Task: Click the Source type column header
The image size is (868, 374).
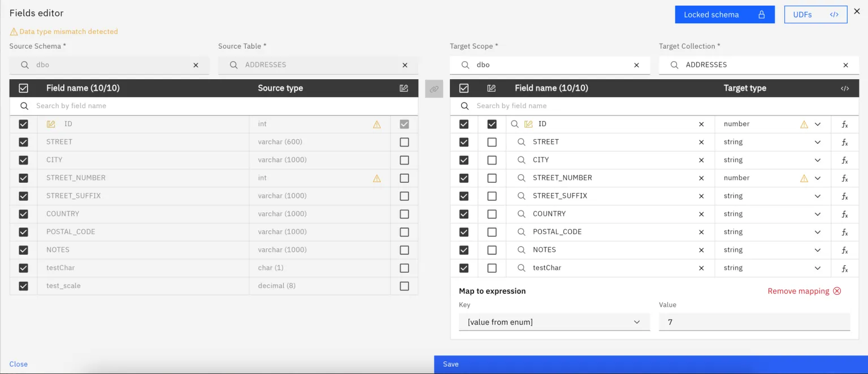Action: tap(280, 88)
